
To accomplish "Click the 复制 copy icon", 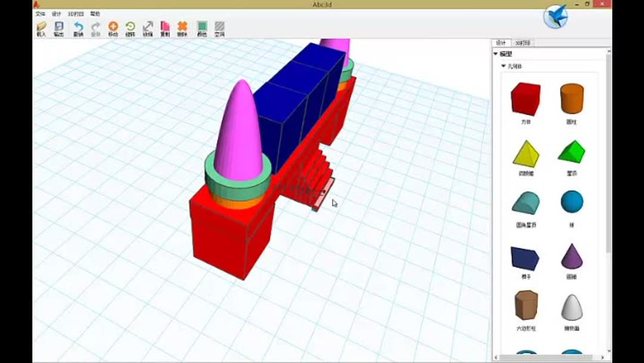I will pos(165,28).
